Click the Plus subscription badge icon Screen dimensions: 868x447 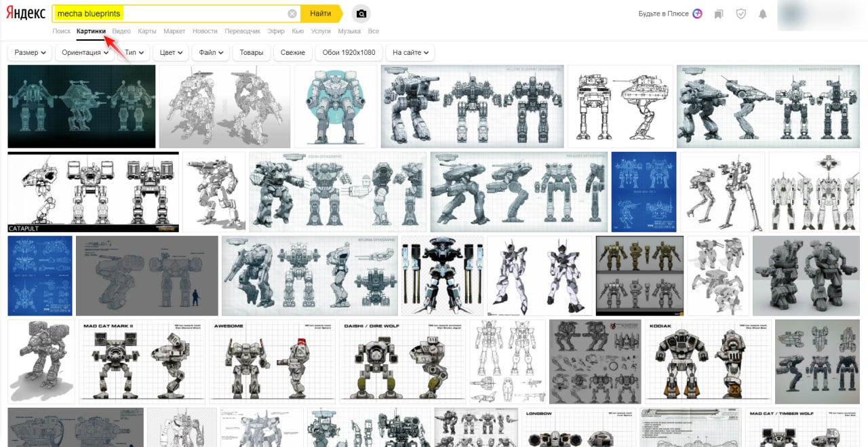click(x=697, y=14)
